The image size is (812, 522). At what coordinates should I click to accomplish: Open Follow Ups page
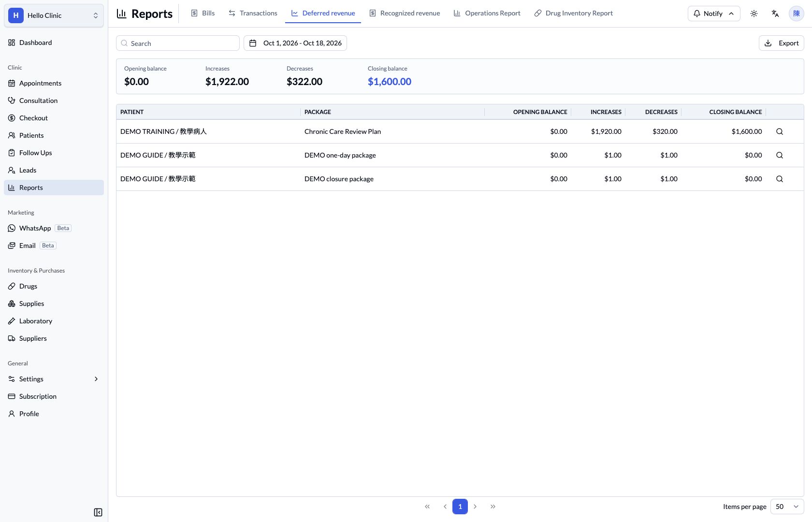(x=54, y=153)
